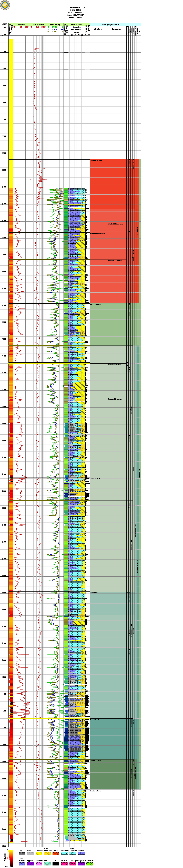
Task: Click the 3200 depth marker
Action: [3, 305]
